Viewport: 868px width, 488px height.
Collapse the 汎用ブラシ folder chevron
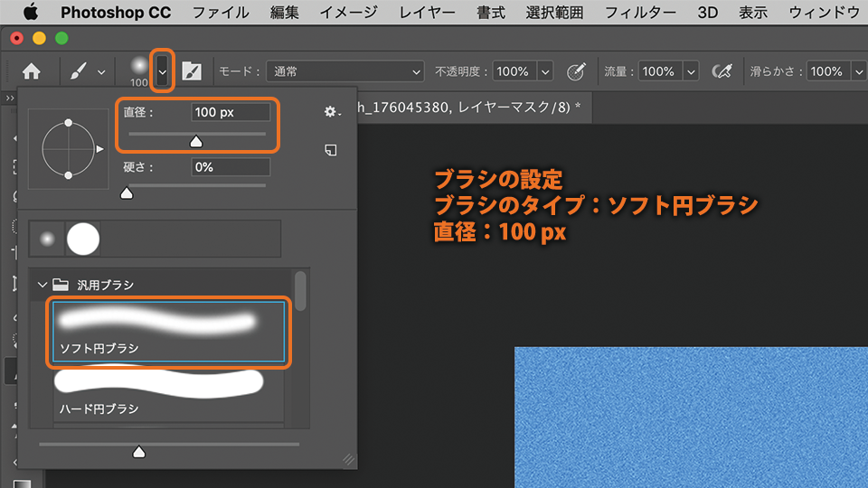pyautogui.click(x=42, y=285)
